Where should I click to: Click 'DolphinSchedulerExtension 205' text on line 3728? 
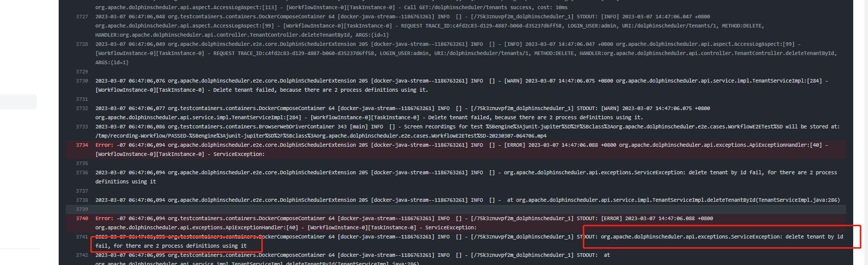(324, 44)
